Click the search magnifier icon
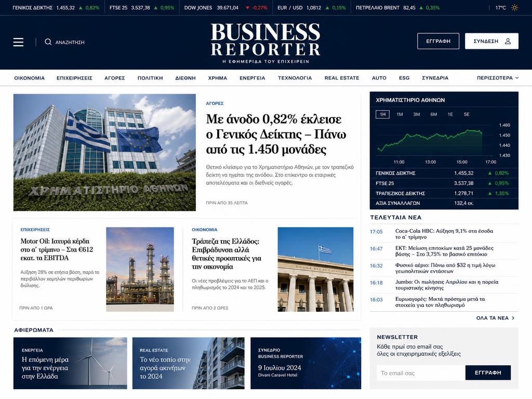The image size is (532, 399). (48, 42)
